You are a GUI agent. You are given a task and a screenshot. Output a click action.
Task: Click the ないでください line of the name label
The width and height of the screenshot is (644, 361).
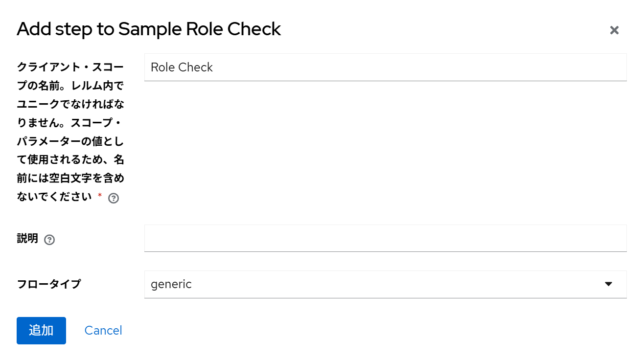[54, 197]
